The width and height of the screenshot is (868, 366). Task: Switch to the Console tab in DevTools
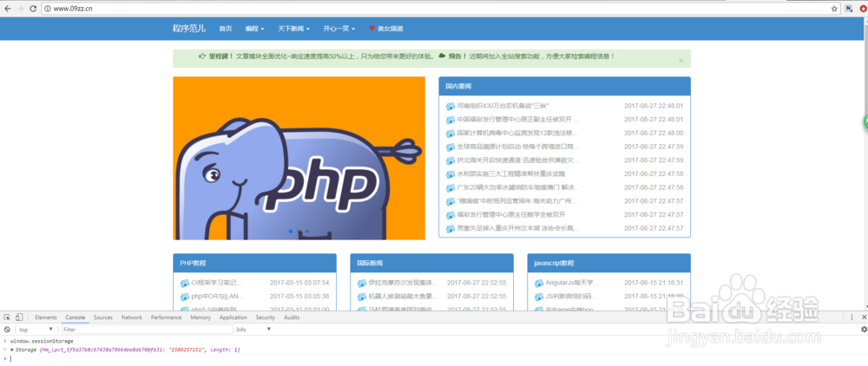point(76,317)
